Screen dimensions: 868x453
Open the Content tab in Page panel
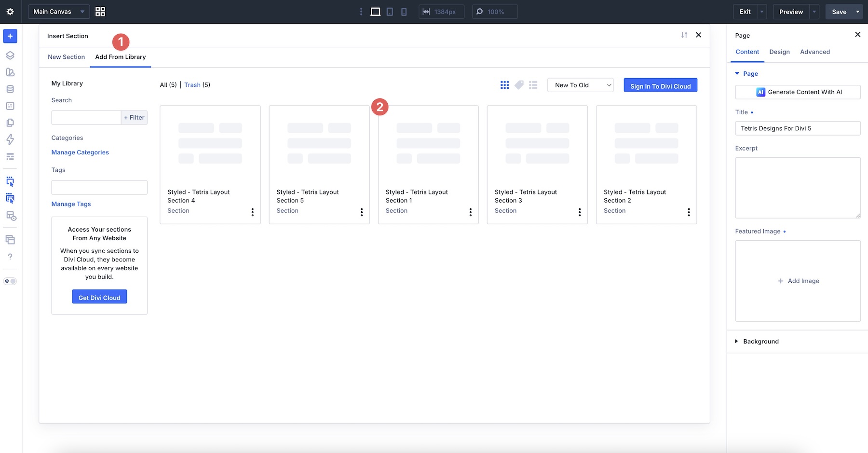[747, 52]
